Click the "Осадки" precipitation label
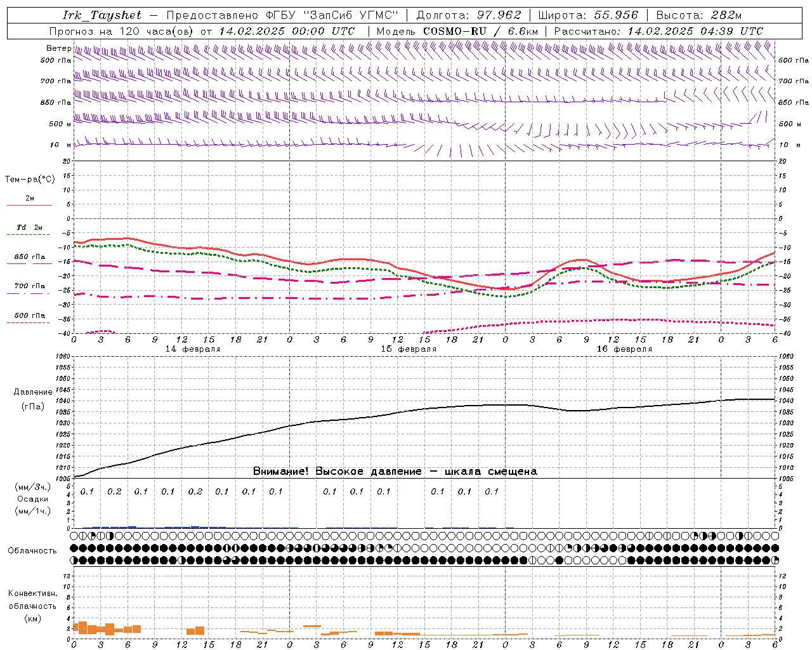This screenshot has height=650, width=812. pyautogui.click(x=32, y=499)
